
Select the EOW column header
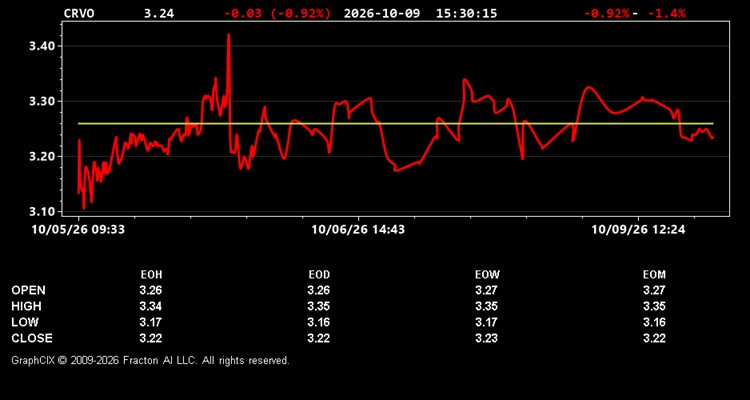pyautogui.click(x=487, y=275)
